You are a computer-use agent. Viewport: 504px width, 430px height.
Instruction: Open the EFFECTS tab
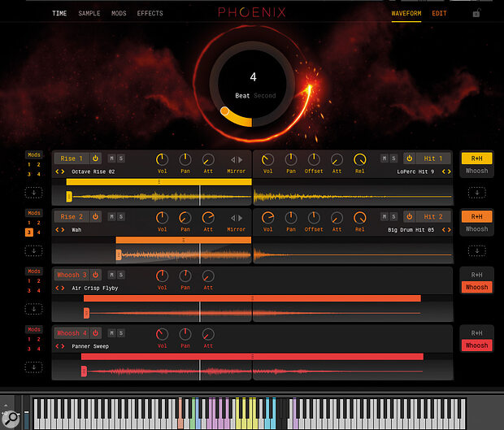point(150,13)
